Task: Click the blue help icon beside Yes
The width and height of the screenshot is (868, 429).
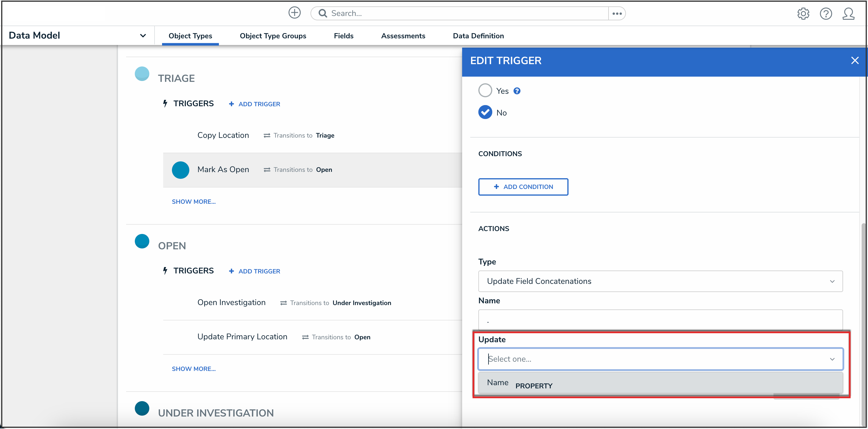Action: coord(517,91)
